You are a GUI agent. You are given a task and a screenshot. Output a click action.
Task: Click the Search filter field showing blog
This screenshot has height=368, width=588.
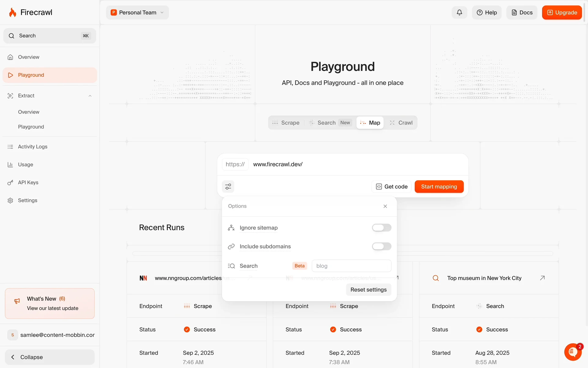[351, 266]
